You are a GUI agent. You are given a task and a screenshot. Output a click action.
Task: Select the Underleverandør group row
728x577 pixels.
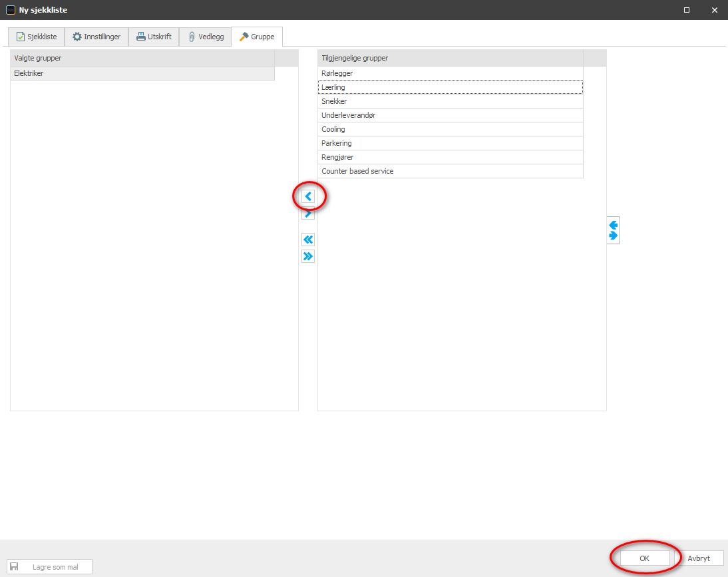pyautogui.click(x=451, y=115)
